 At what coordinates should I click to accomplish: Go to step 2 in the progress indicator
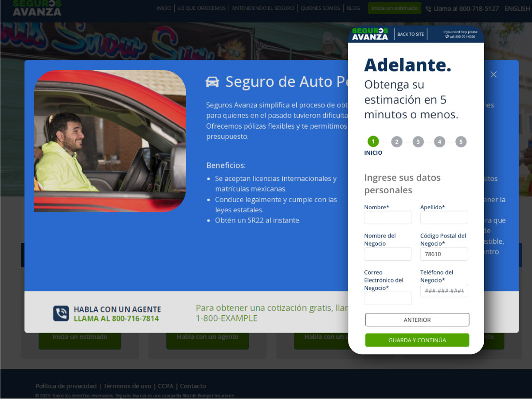pyautogui.click(x=396, y=142)
